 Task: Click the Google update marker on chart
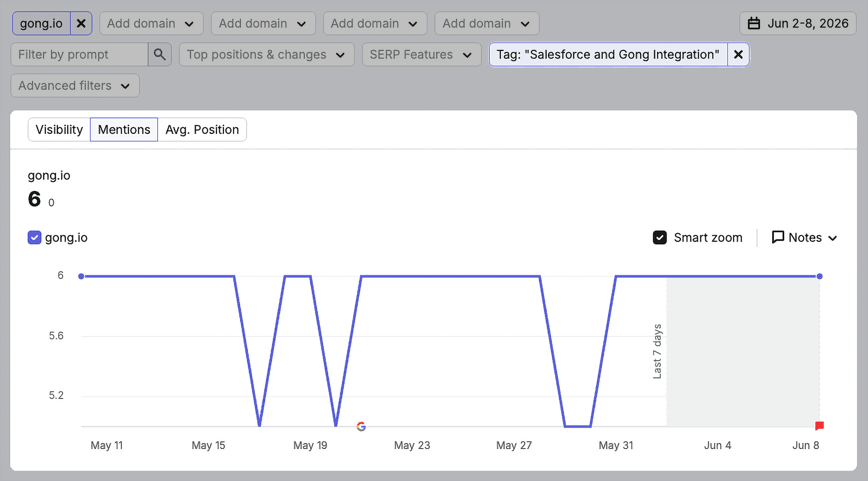pos(361,427)
